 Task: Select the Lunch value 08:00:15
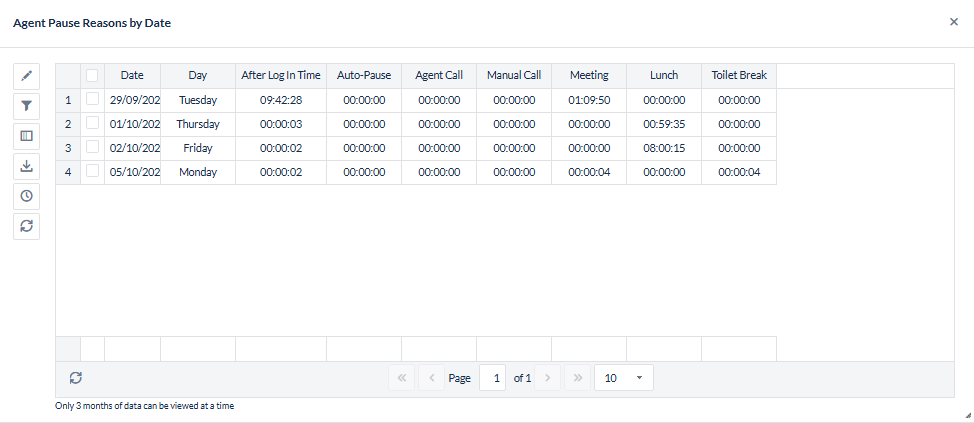[664, 148]
